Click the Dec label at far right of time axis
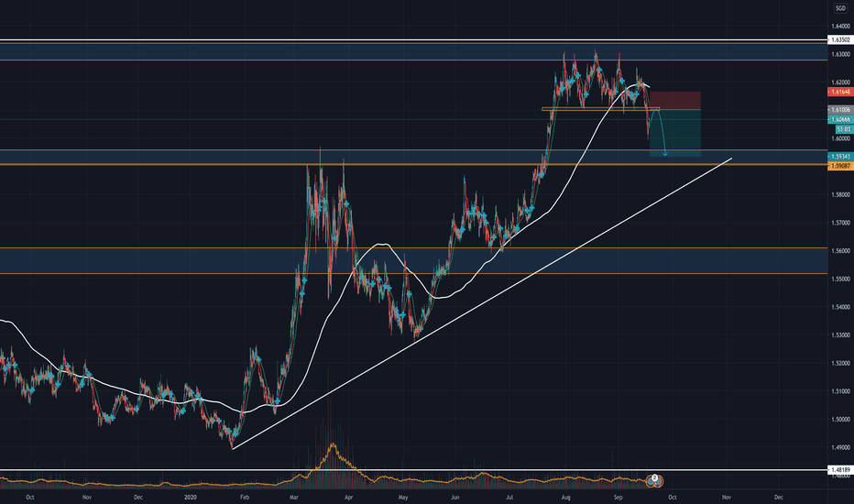 [x=778, y=497]
